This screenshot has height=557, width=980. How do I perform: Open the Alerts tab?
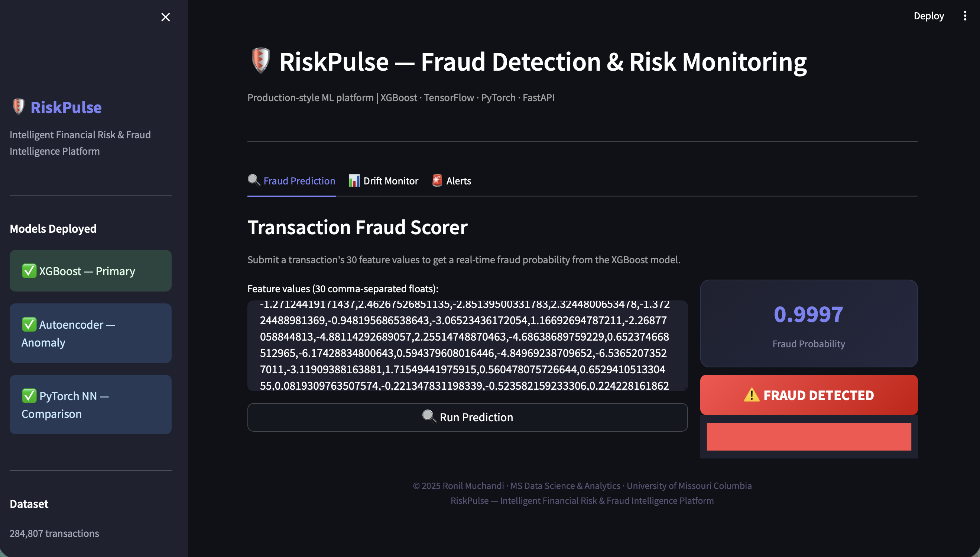[x=458, y=181]
